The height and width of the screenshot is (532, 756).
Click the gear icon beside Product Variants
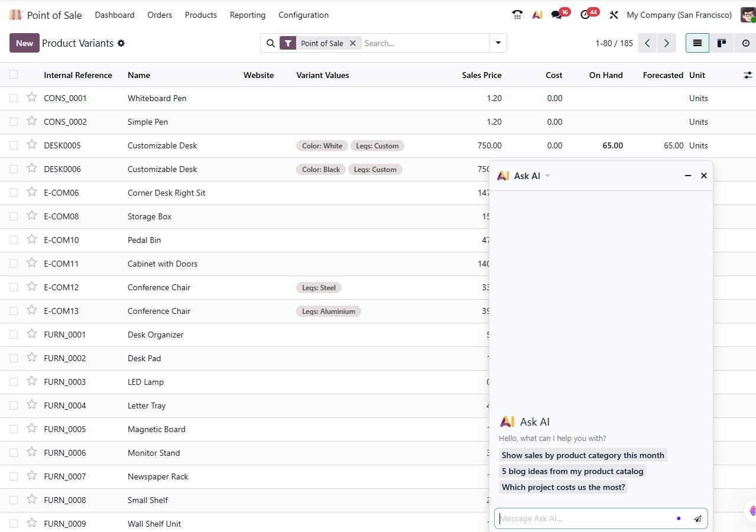[x=121, y=43]
